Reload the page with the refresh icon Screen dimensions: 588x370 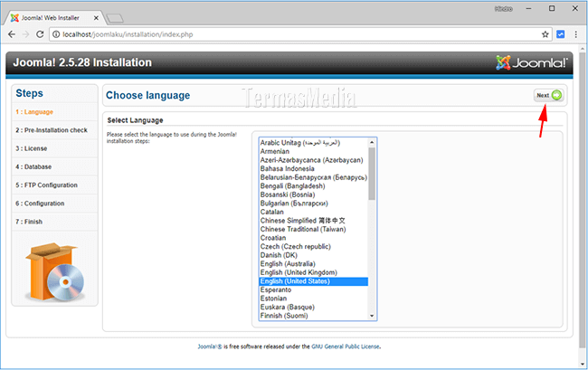pyautogui.click(x=40, y=34)
